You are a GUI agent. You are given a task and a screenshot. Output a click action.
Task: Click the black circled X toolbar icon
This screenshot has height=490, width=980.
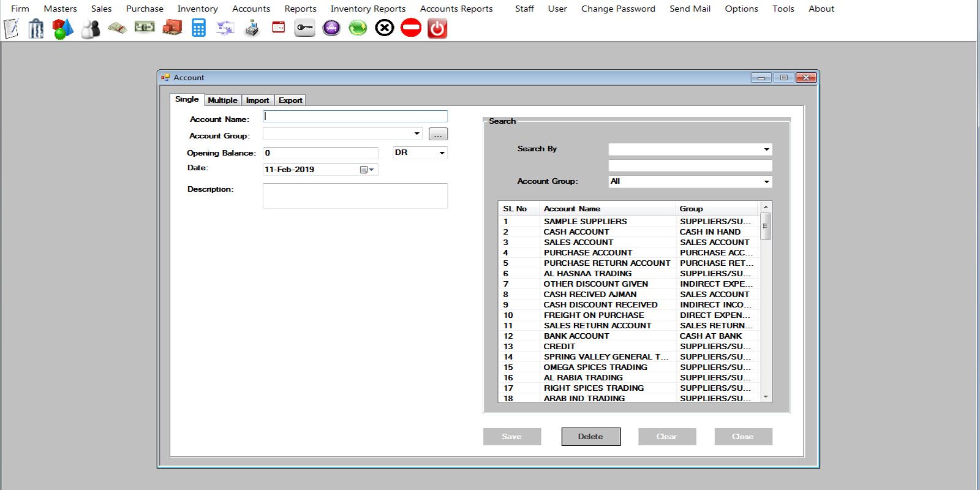click(x=385, y=28)
